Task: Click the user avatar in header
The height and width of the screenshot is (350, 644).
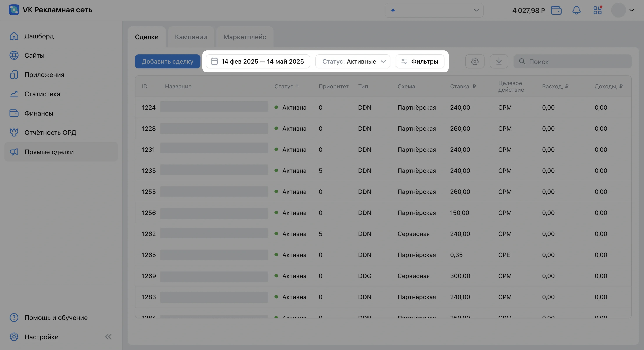Action: tap(618, 10)
